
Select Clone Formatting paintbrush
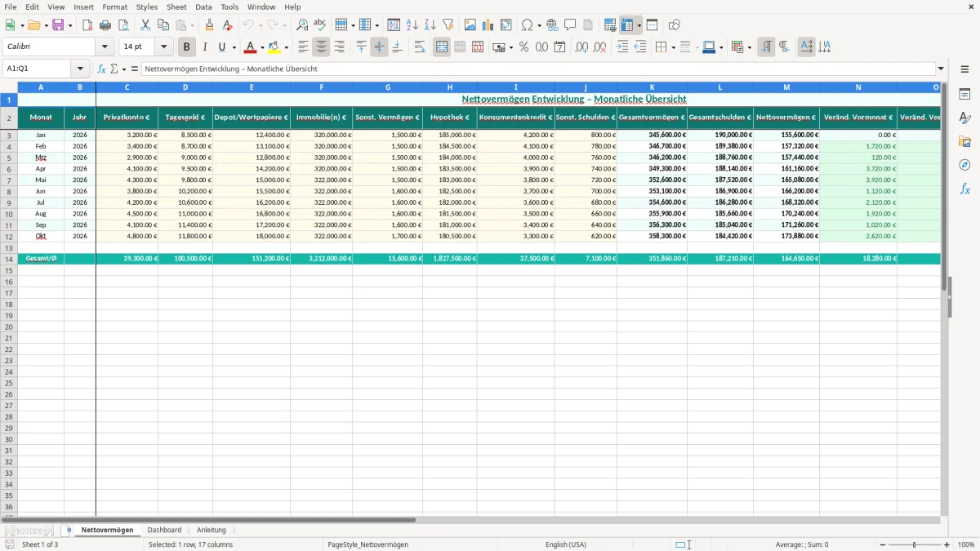point(209,25)
